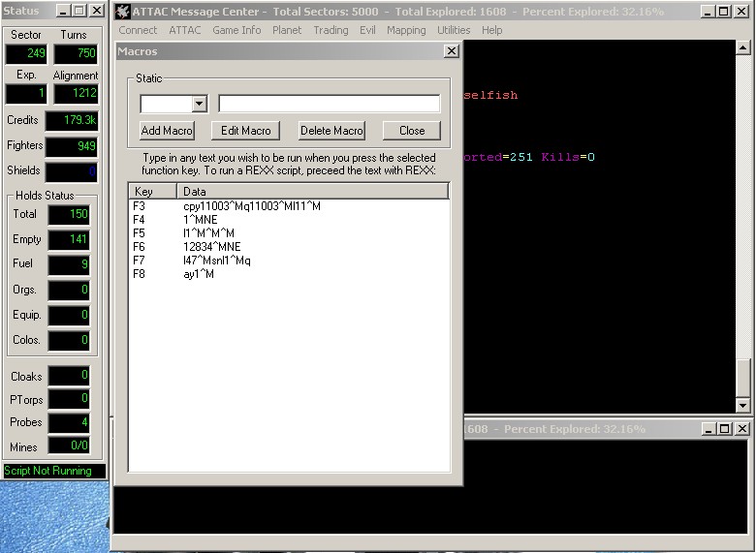
Task: Click the ATTAC Message Center title bar icon
Action: tap(122, 12)
